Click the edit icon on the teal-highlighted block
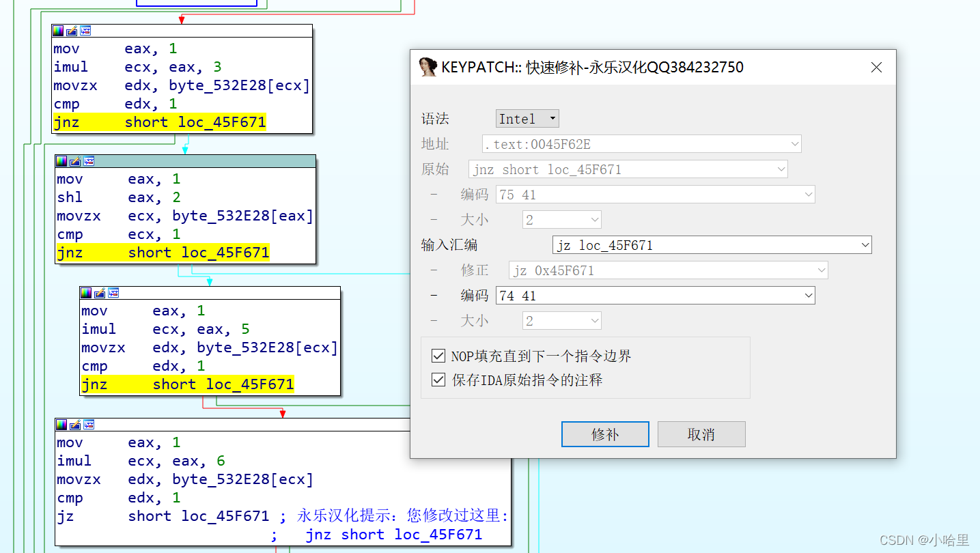Screen dimensions: 980x553 pos(74,162)
